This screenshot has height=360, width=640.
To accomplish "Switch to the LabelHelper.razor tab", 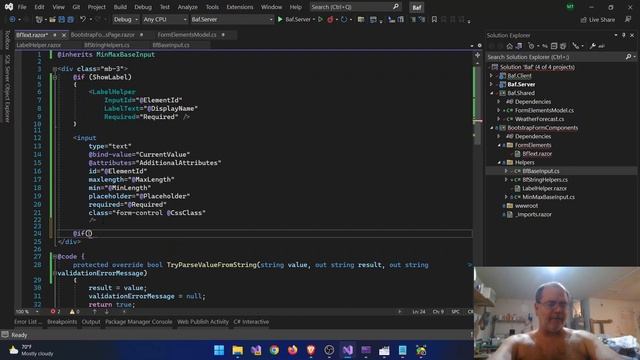I will 39,45.
